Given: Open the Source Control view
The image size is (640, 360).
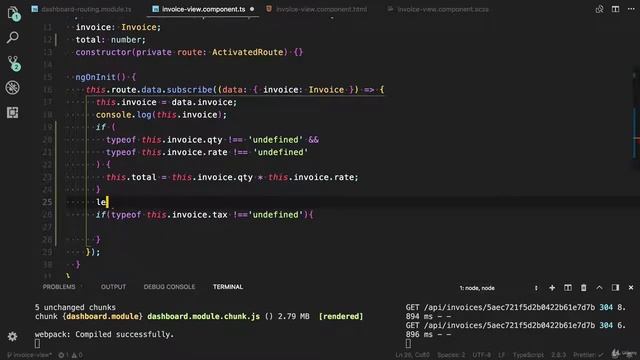Looking at the screenshot, I should point(13,63).
